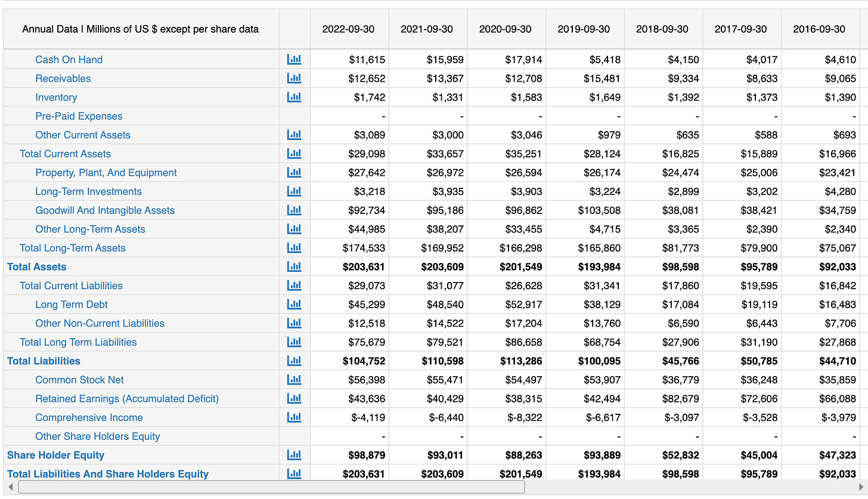Open chart icon for Cash On Hand
The width and height of the screenshot is (868, 499).
point(294,59)
